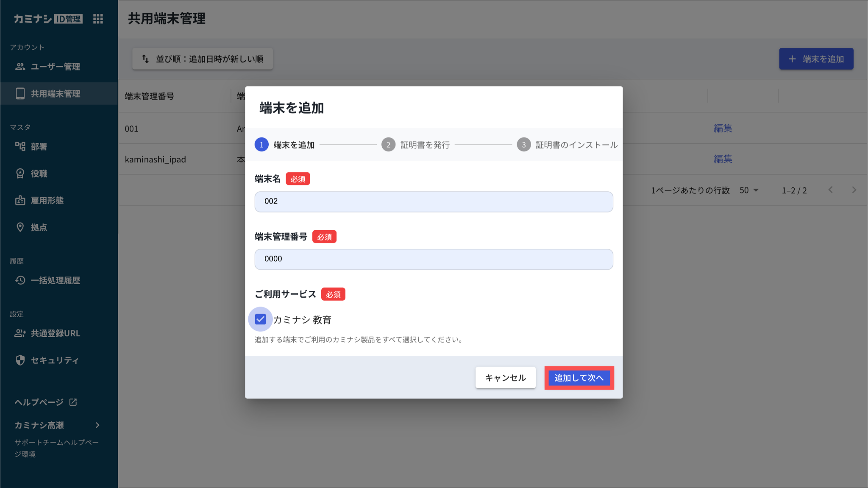
Task: Click the 一括処理履歴 history clock icon
Action: [20, 280]
